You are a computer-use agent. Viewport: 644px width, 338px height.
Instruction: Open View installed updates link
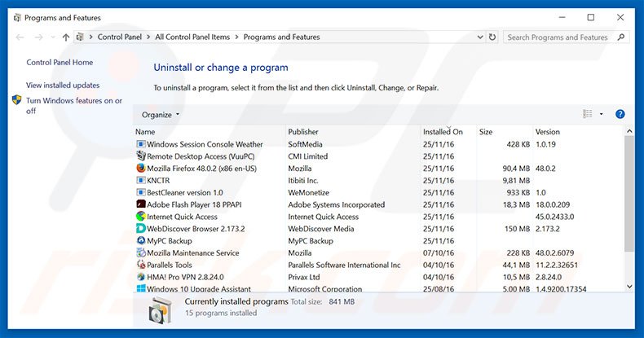[x=63, y=86]
